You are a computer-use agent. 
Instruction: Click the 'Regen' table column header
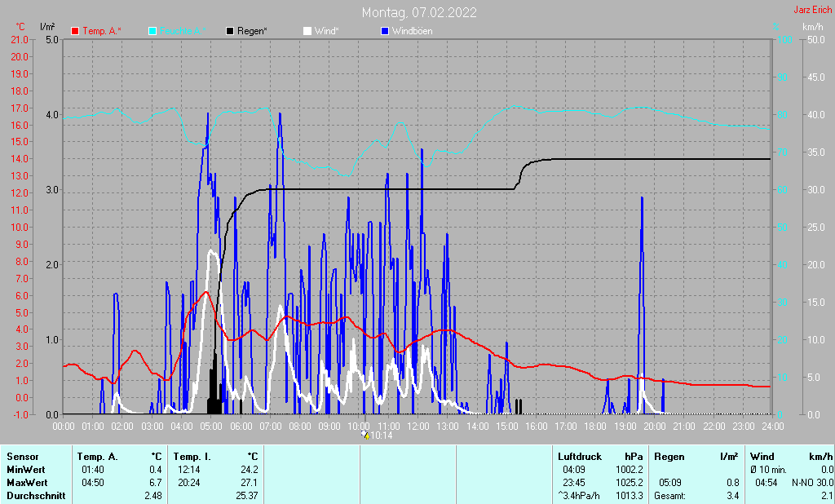669,457
